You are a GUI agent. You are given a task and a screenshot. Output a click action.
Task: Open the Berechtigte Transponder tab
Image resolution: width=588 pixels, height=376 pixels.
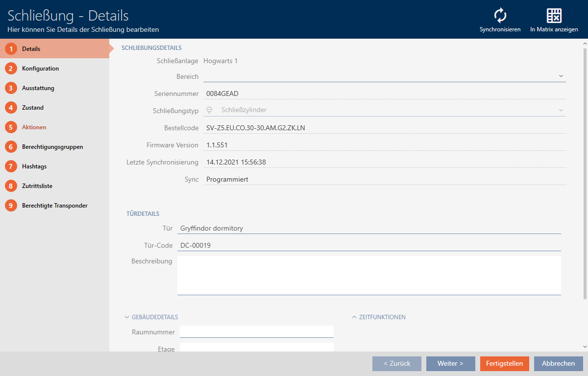tap(54, 206)
